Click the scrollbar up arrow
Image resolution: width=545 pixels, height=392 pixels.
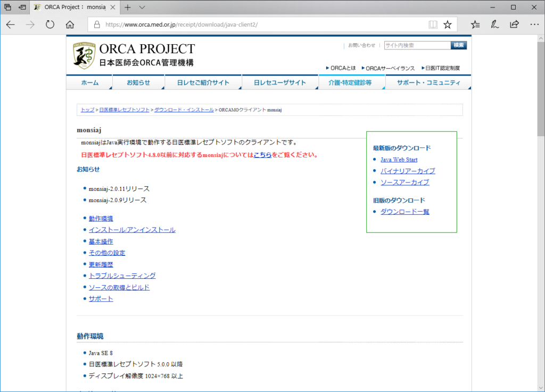tap(541, 38)
